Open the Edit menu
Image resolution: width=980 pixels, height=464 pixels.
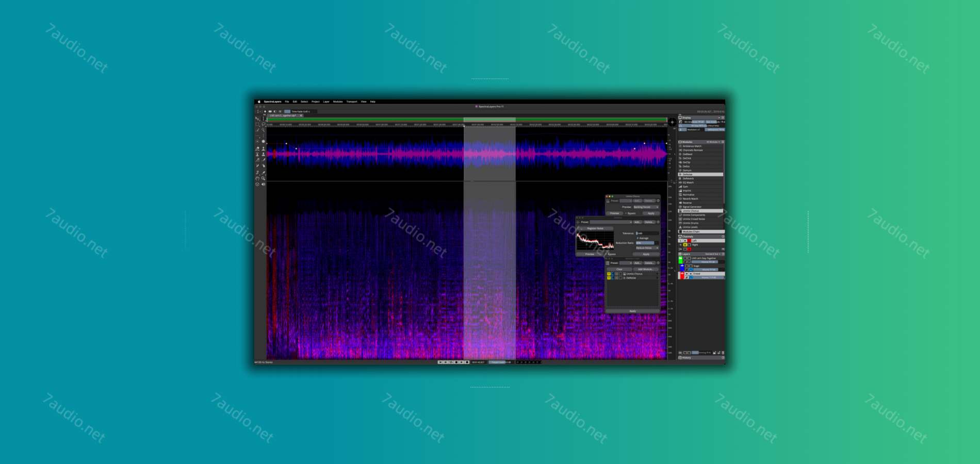point(295,102)
